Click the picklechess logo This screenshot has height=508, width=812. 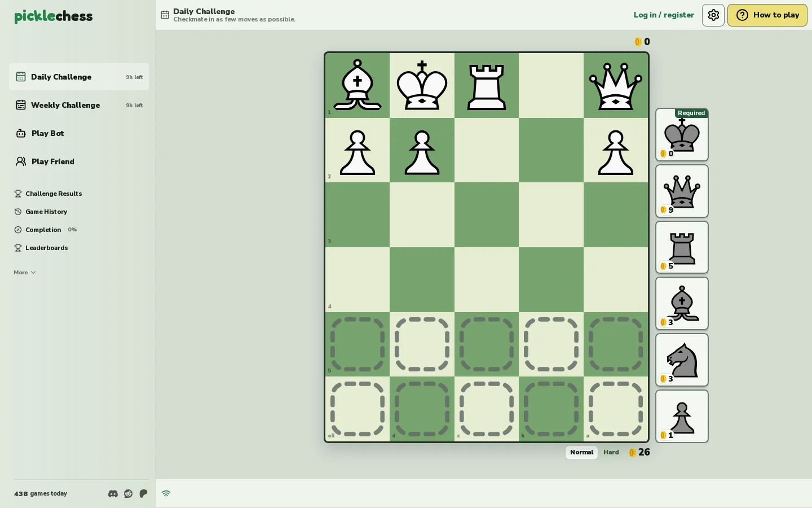tap(54, 16)
